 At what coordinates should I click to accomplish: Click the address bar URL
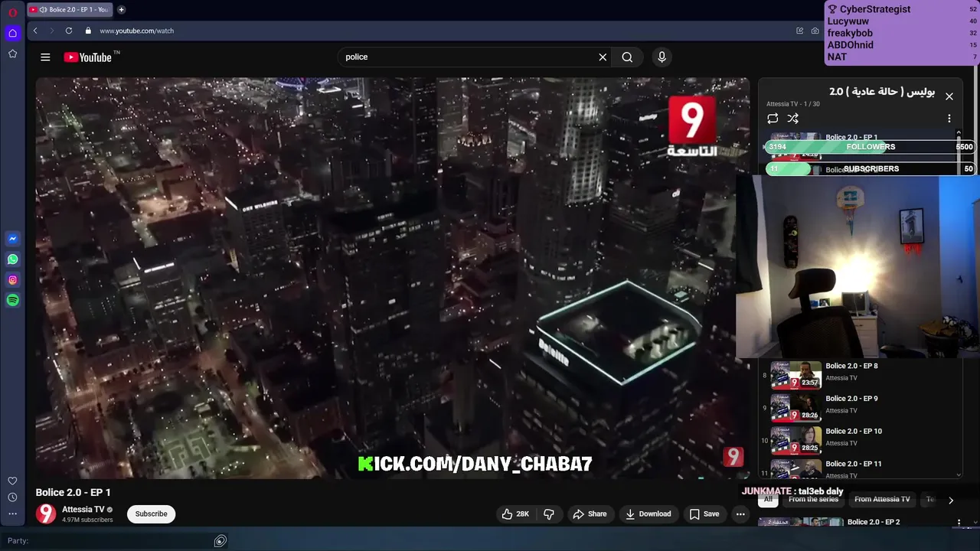(x=136, y=31)
